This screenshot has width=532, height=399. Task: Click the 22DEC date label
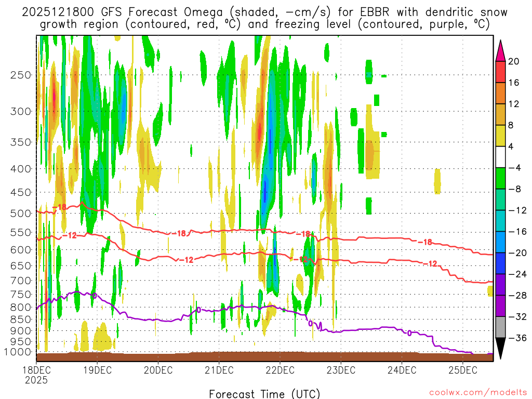280,370
